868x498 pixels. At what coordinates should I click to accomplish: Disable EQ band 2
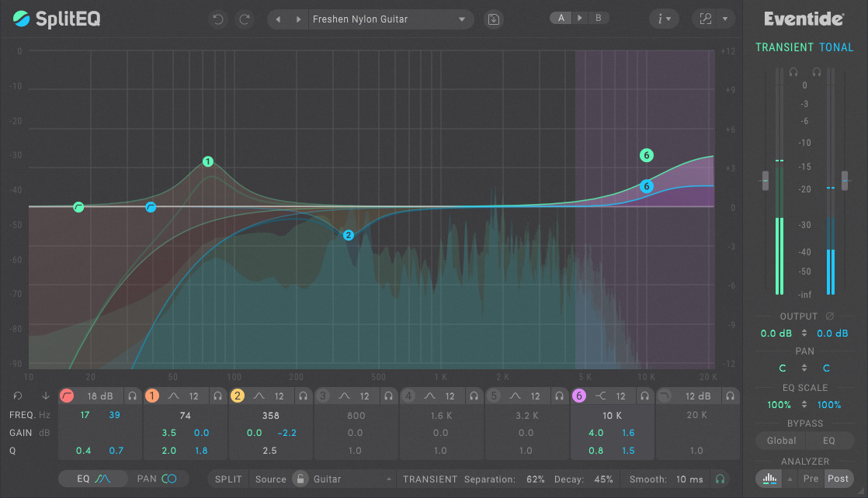[238, 396]
